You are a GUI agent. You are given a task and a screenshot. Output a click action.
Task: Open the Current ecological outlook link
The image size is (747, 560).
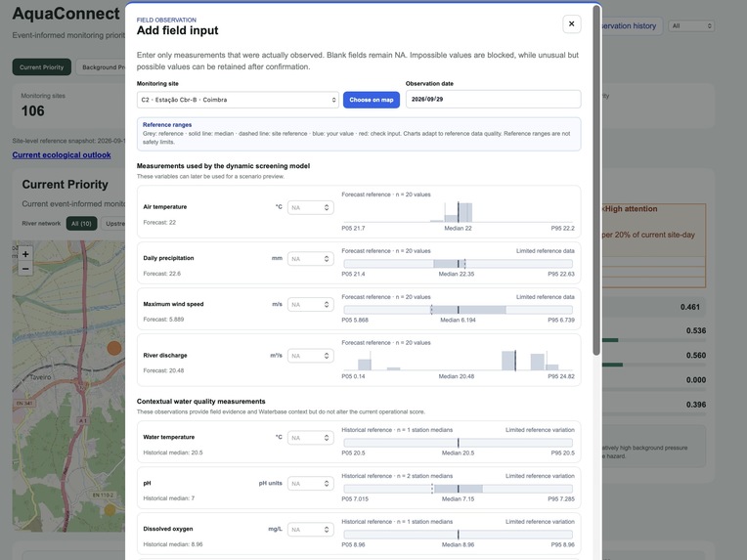click(x=62, y=154)
